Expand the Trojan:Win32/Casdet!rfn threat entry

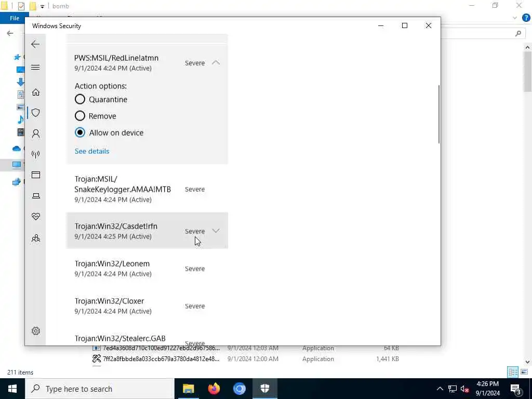click(x=216, y=231)
